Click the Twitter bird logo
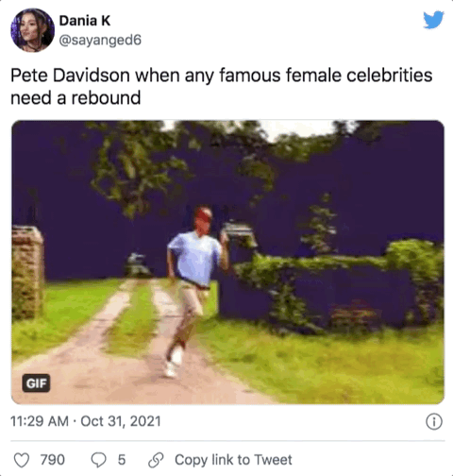 pos(433,20)
